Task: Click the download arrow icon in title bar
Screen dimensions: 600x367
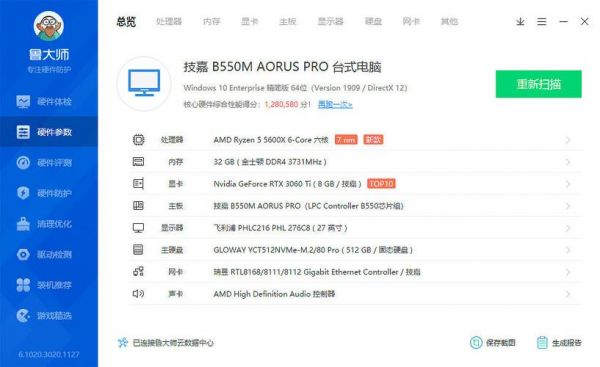Action: coord(520,22)
